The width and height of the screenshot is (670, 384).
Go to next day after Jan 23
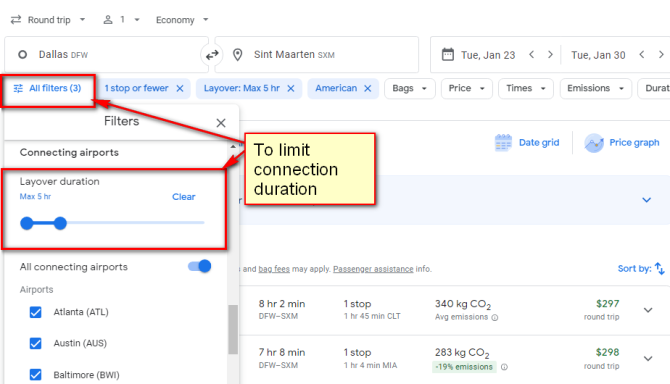(x=550, y=55)
